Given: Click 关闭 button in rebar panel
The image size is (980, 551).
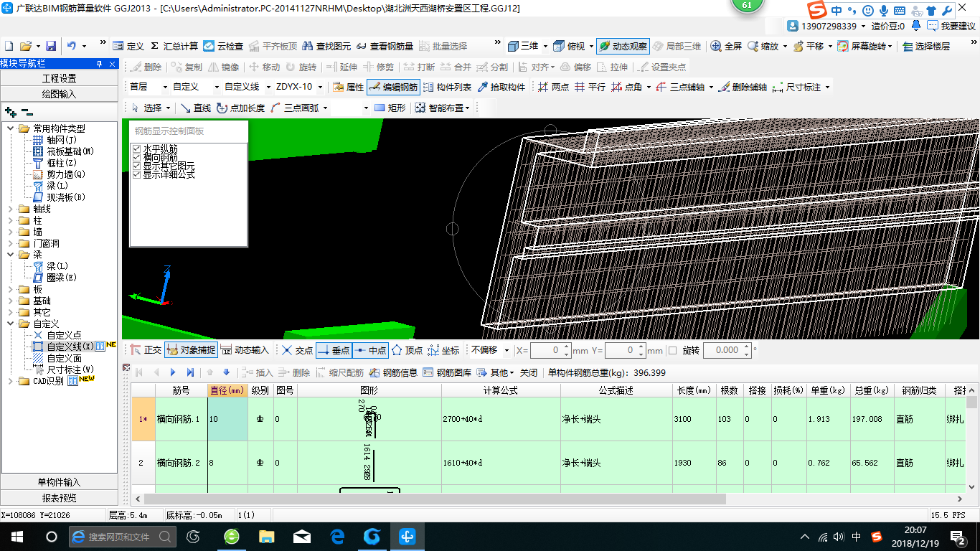Looking at the screenshot, I should pos(529,372).
